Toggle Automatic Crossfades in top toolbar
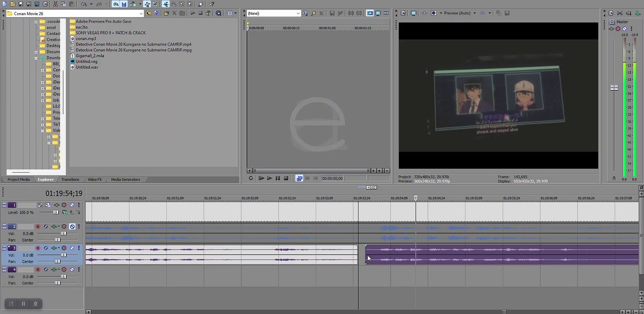Image resolution: width=644 pixels, height=314 pixels. pyautogui.click(x=124, y=4)
